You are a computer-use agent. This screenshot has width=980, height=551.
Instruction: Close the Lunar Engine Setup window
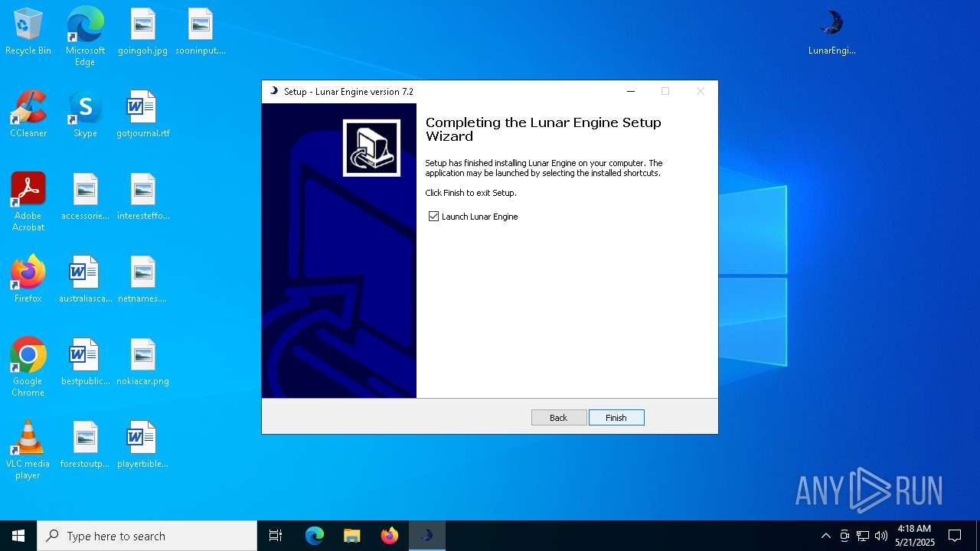point(700,91)
